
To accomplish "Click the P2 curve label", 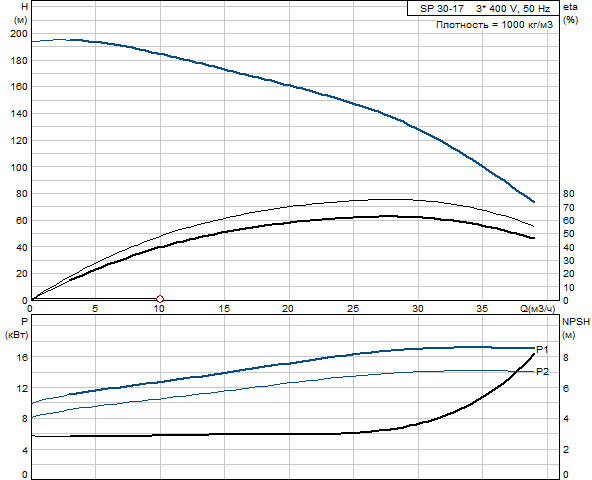I will 542,372.
